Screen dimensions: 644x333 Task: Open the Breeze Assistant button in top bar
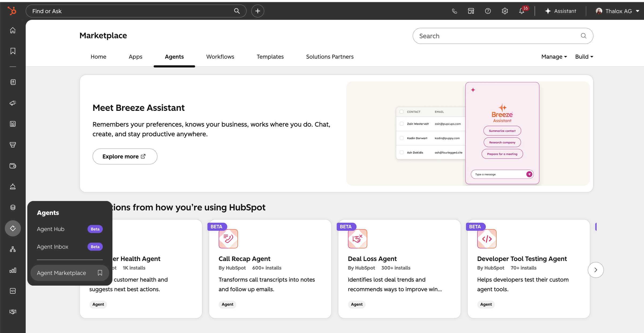coord(560,11)
